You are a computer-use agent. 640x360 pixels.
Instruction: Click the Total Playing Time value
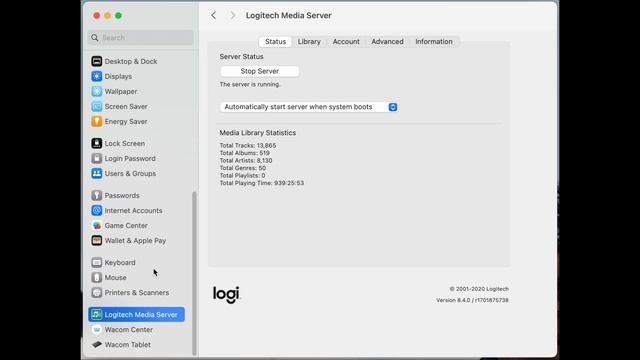pos(289,183)
